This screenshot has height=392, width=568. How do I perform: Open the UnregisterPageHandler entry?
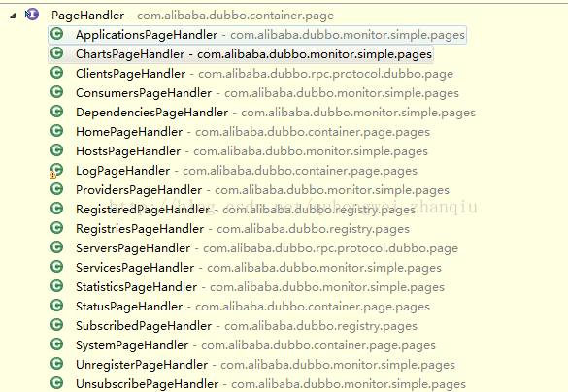click(x=265, y=365)
